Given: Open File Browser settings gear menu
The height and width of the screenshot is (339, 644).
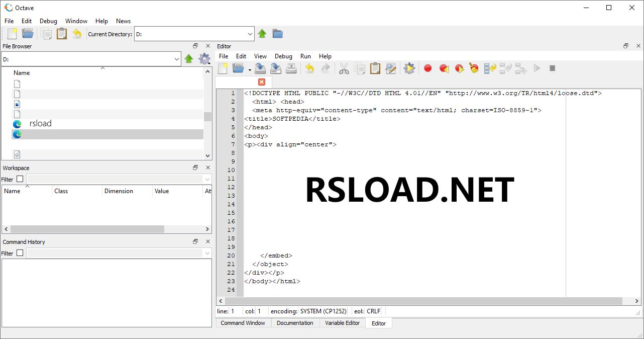Looking at the screenshot, I should [204, 59].
